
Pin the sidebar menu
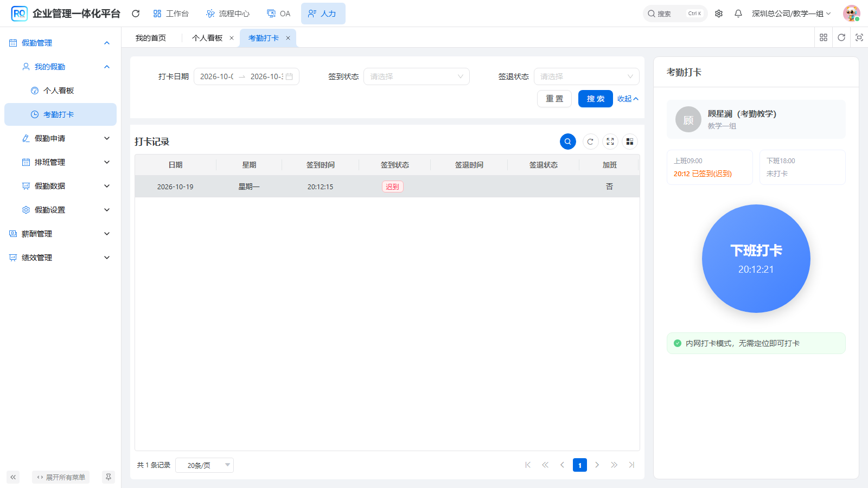[x=108, y=477]
